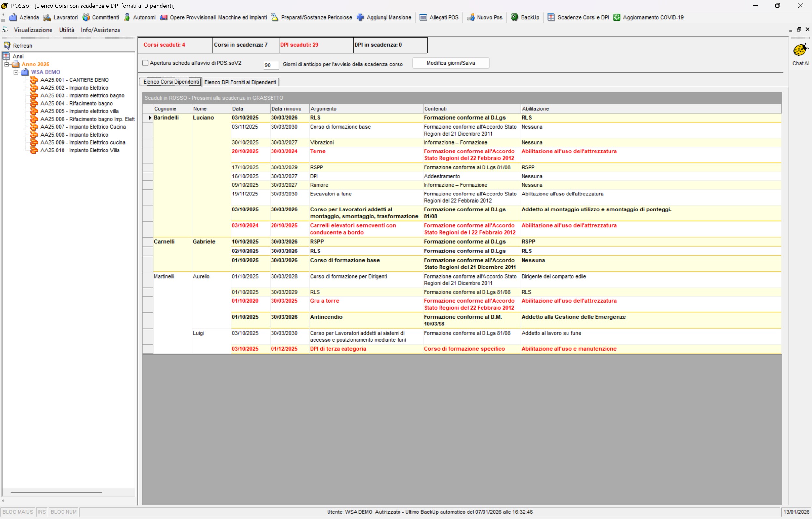
Task: Click the Aggiornamento COVID-19 icon
Action: tap(617, 17)
